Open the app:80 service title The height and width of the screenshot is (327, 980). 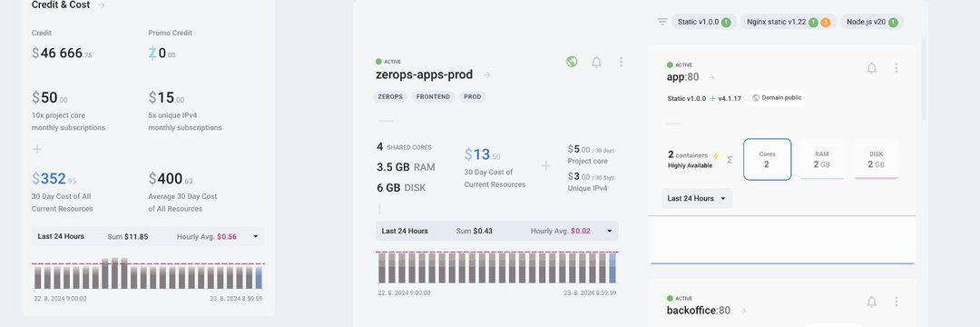682,77
